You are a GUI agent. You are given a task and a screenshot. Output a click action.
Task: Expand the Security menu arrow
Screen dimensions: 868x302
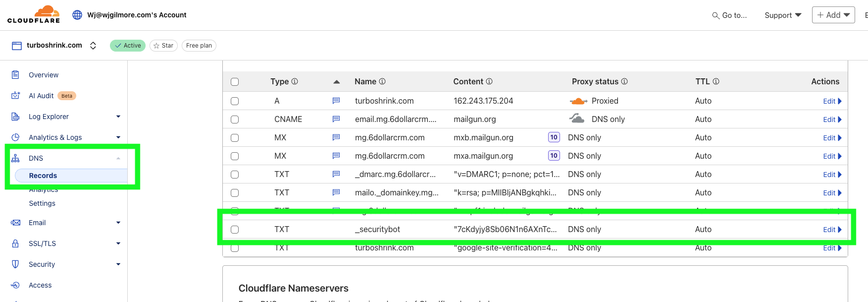click(118, 264)
